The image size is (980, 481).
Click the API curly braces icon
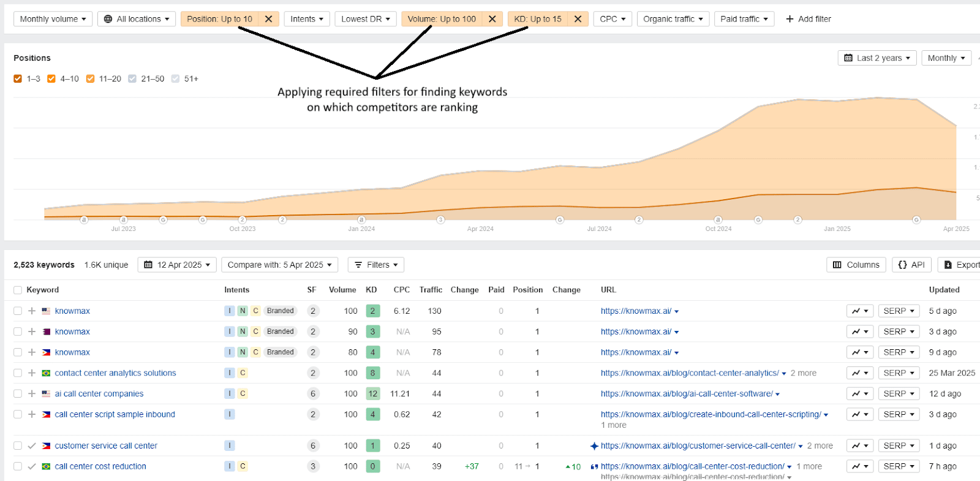pos(902,265)
